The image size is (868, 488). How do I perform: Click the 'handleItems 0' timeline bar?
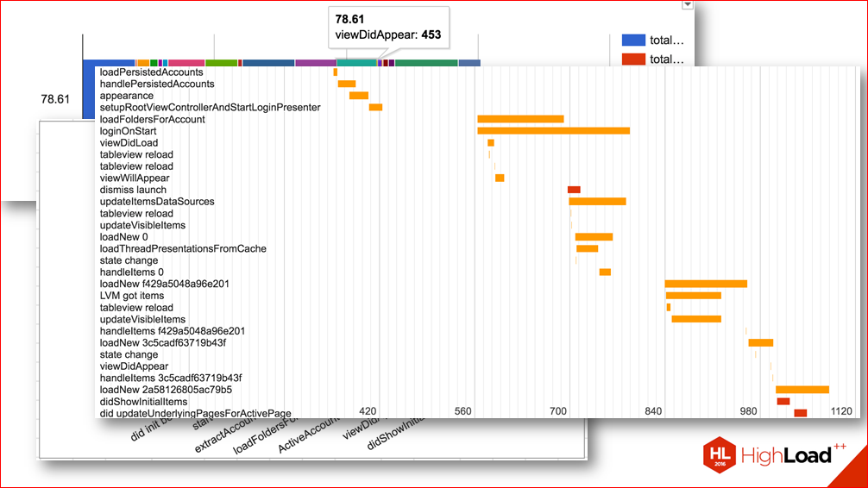pyautogui.click(x=605, y=272)
